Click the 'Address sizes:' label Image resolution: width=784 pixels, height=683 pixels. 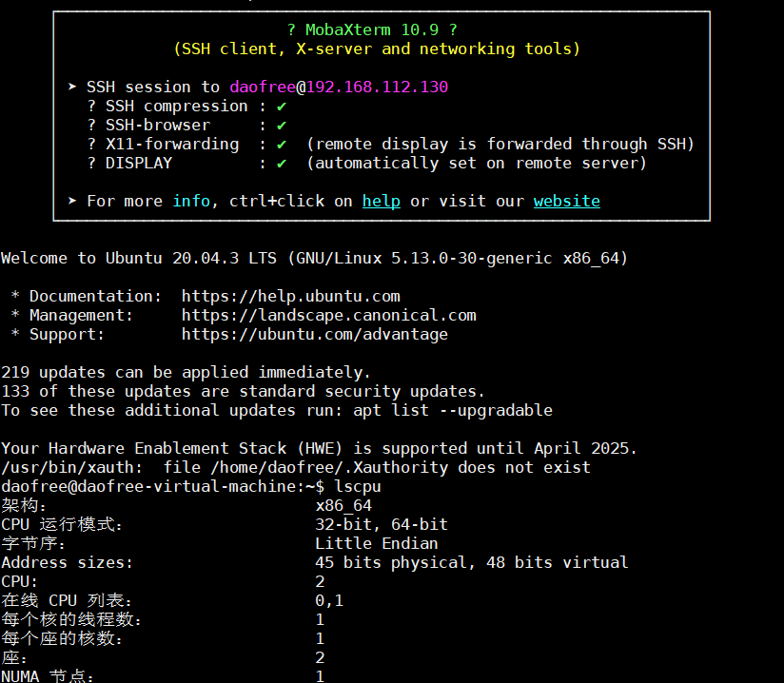click(x=67, y=562)
